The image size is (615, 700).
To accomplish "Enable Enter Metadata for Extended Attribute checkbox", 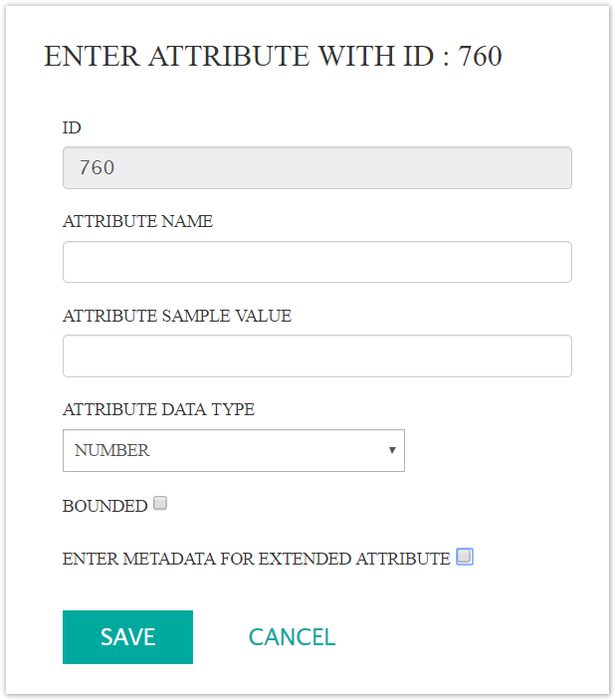I will 464,557.
